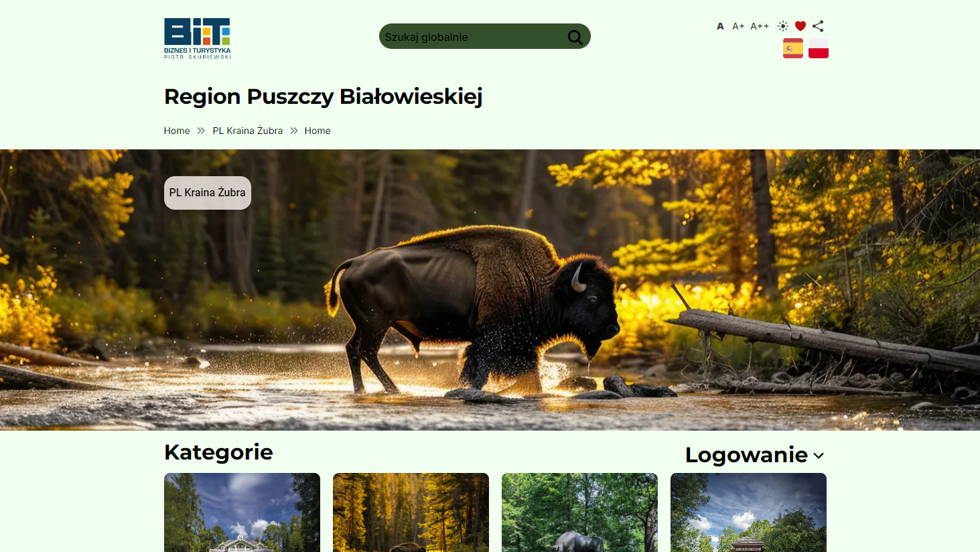Viewport: 980px width, 552px height.
Task: Open PL Kraina Żubra breadcrumb link
Action: [x=248, y=131]
